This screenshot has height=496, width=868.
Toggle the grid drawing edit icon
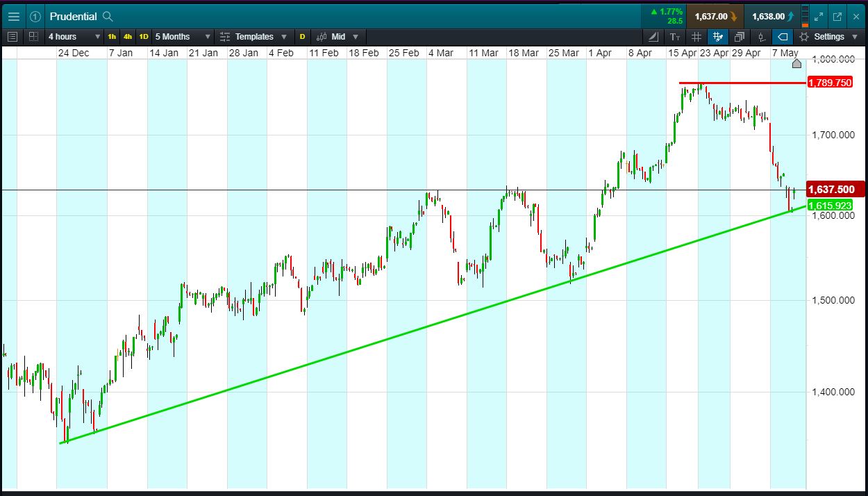tap(718, 37)
